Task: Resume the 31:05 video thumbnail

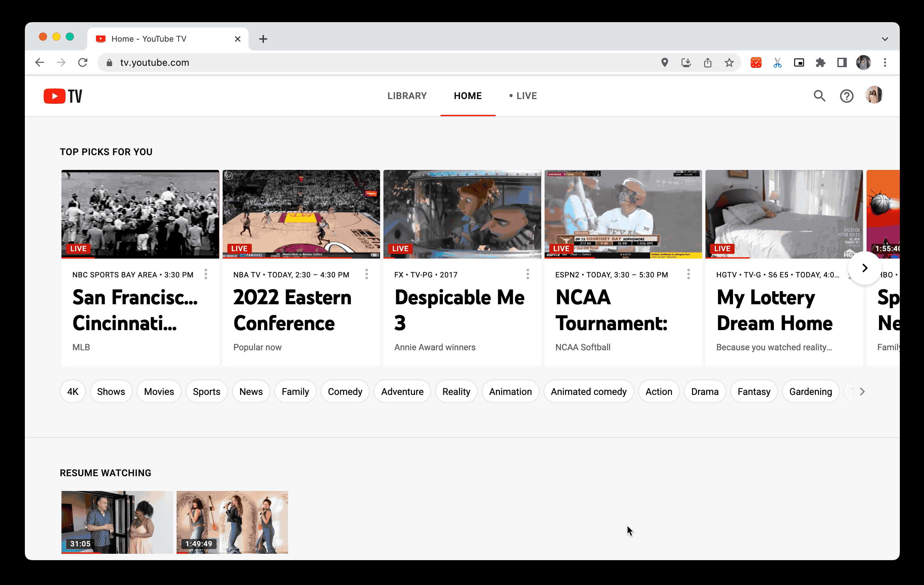Action: pos(117,522)
